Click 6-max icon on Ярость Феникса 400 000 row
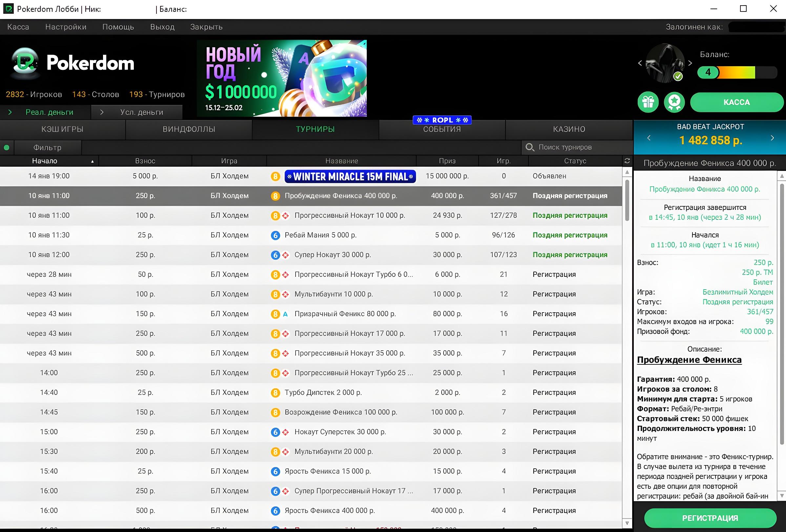This screenshot has width=786, height=532. (x=275, y=511)
